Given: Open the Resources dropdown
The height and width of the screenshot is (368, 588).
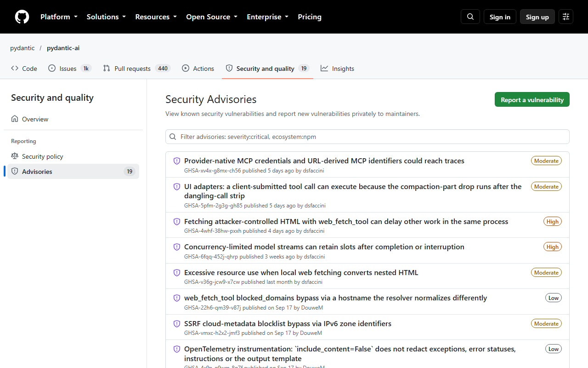Looking at the screenshot, I should [x=156, y=17].
